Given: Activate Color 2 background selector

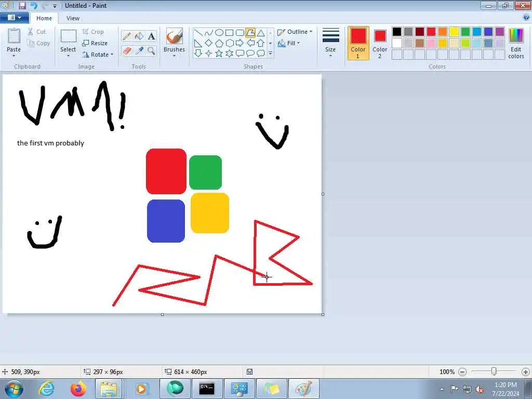Looking at the screenshot, I should (x=380, y=43).
